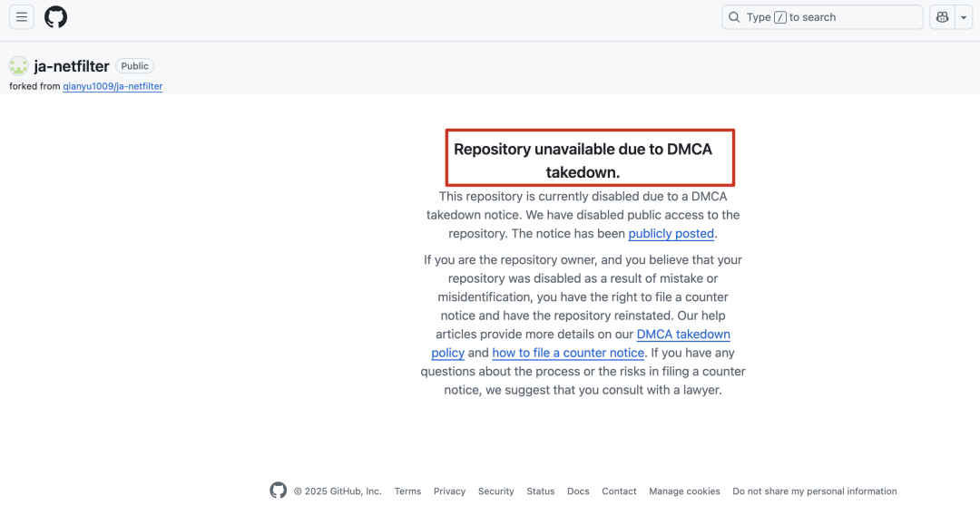Focus the 'Type / to search' field
Image resolution: width=980 pixels, height=515 pixels.
[x=822, y=17]
